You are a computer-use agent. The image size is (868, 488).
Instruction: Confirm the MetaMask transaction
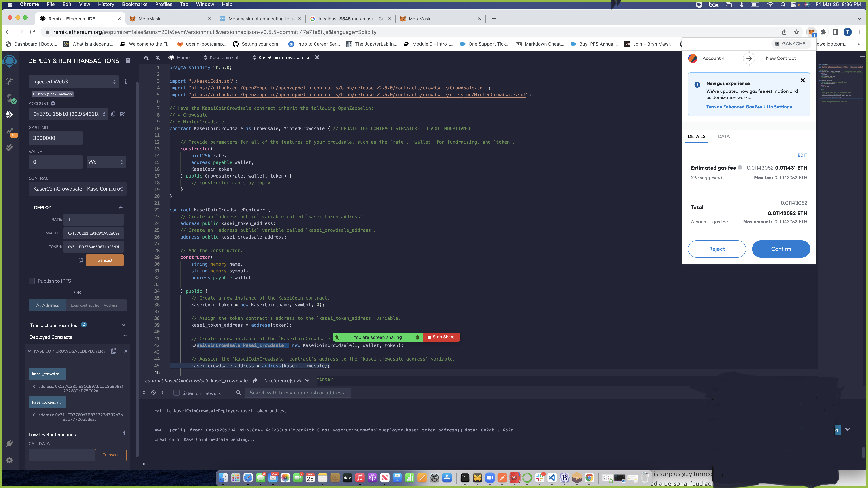[781, 249]
